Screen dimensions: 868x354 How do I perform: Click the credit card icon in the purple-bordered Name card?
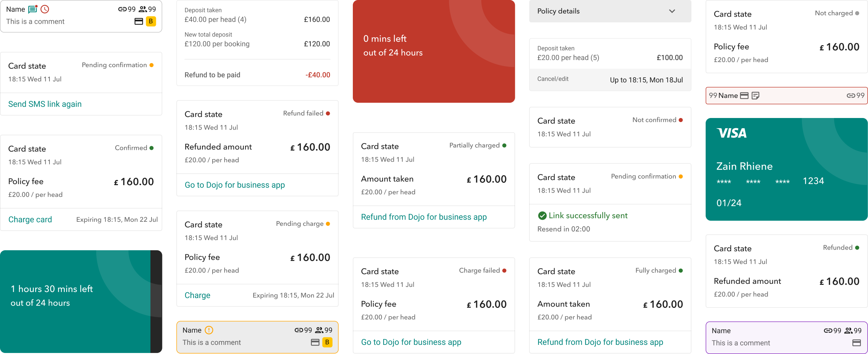pos(856,343)
